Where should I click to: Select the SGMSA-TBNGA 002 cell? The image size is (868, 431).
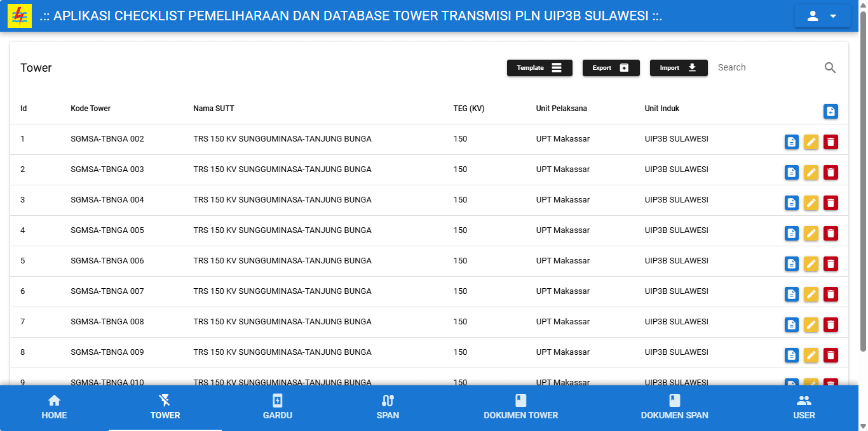tap(107, 139)
